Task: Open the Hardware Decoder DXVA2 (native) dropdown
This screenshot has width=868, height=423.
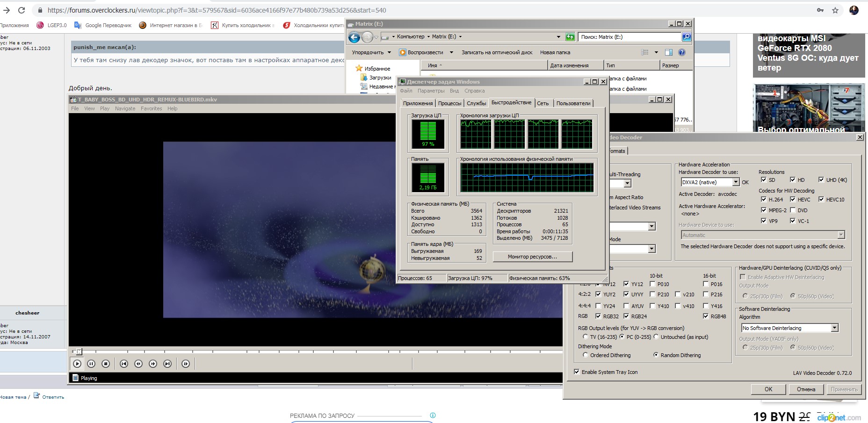Action: (x=735, y=182)
